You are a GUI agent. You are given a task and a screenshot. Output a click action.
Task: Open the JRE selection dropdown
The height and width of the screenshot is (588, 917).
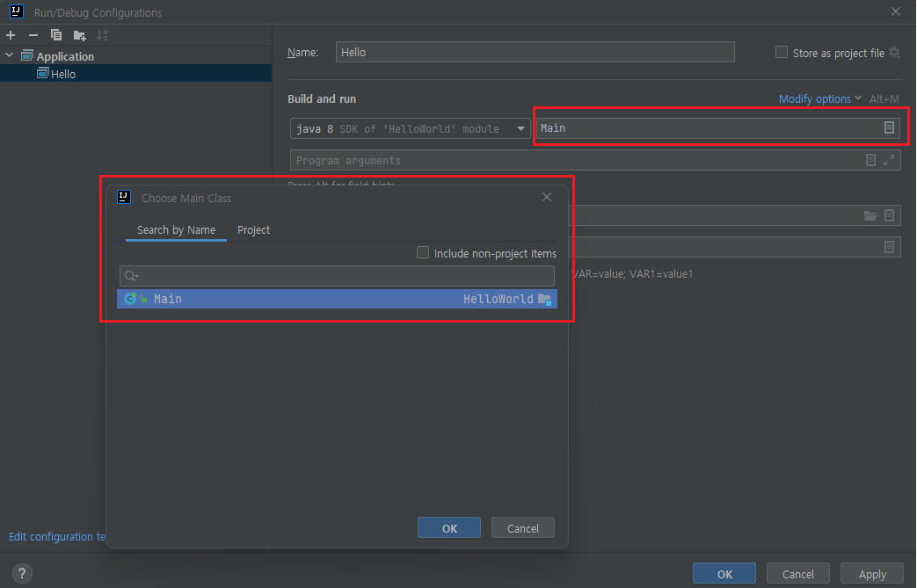click(x=519, y=127)
